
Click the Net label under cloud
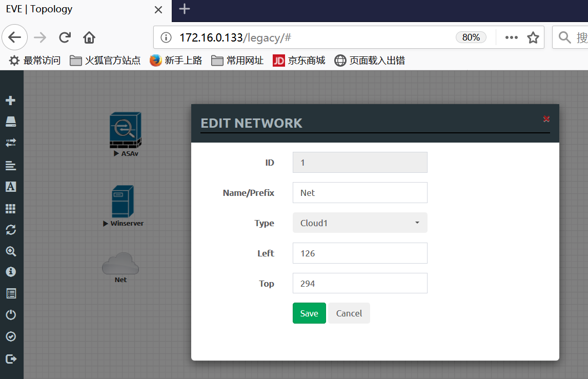121,280
